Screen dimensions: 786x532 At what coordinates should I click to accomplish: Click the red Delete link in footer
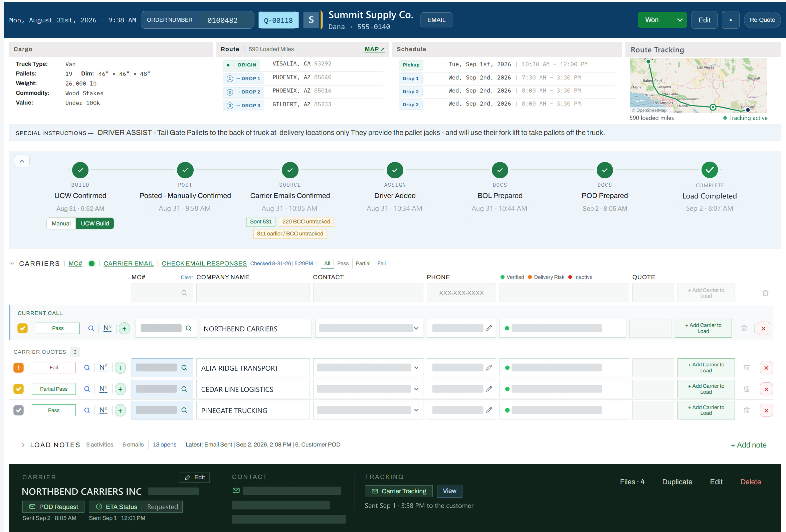click(751, 482)
